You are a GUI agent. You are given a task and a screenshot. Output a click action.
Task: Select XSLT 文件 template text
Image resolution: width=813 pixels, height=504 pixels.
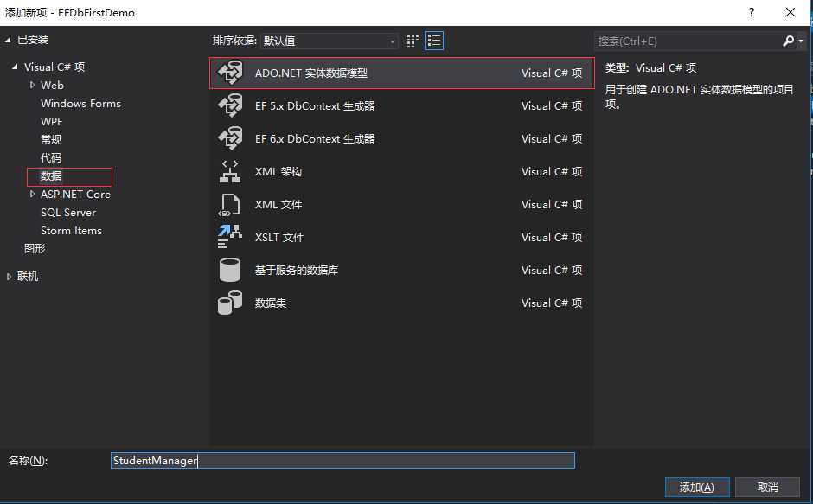[x=279, y=237]
